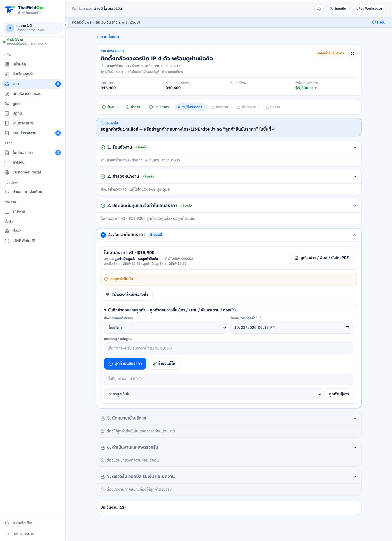
Task: Collapse step 4 ส่งและยืนยันราคา chevron
Action: [x=354, y=235]
